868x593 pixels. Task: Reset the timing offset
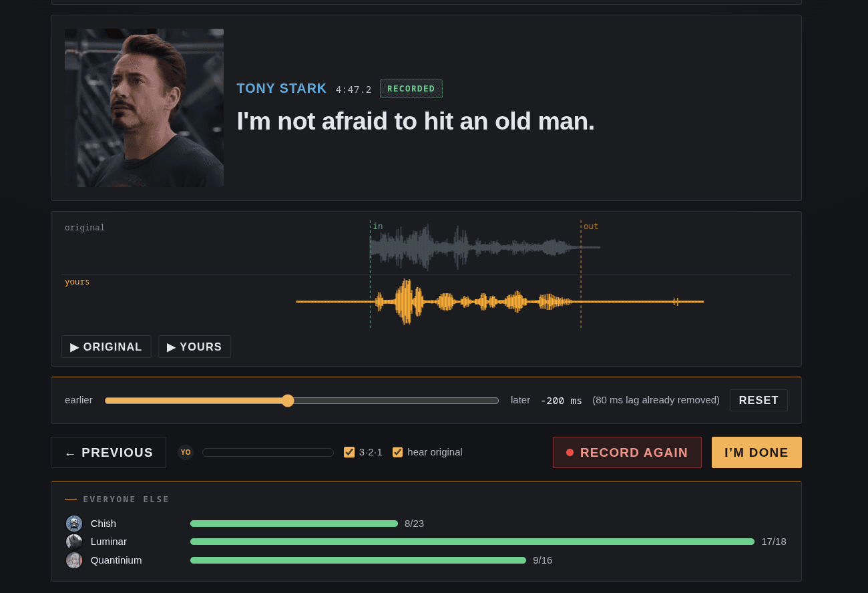click(x=758, y=400)
